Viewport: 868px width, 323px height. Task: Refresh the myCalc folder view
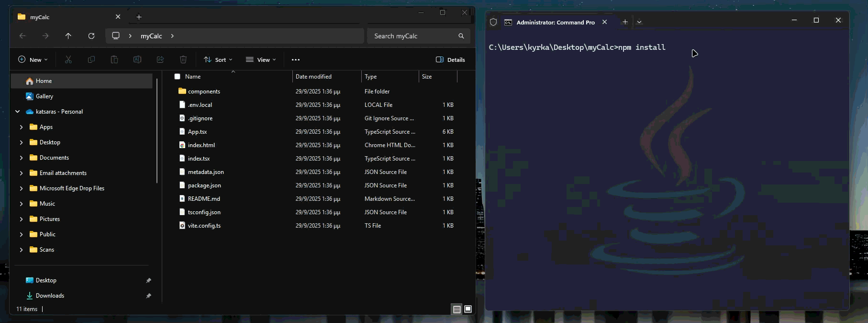[91, 36]
